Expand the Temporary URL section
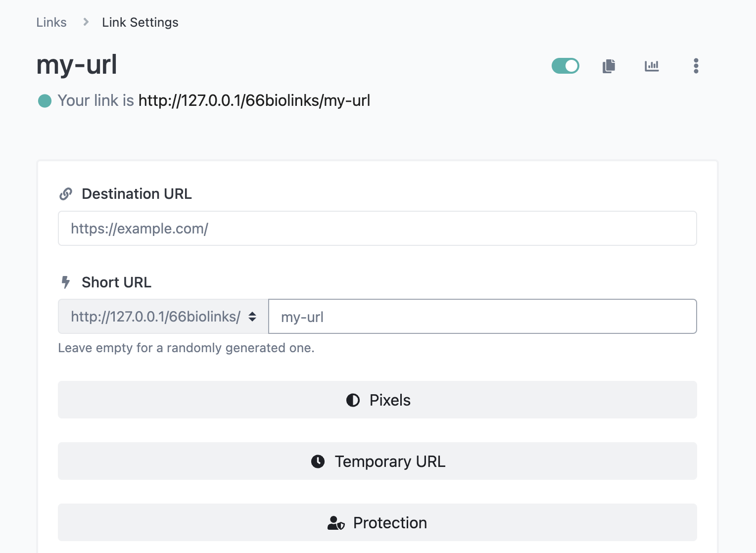Image resolution: width=756 pixels, height=553 pixels. 377,461
